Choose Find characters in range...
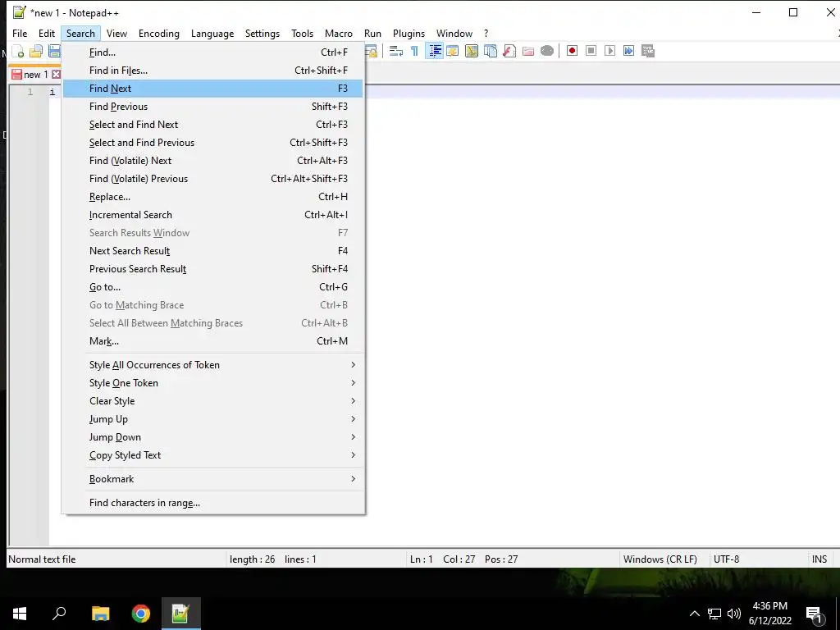Screen dimensions: 840x630 pos(212,503)
